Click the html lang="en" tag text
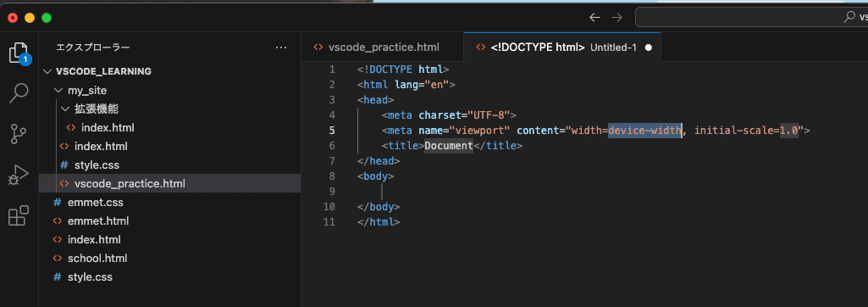Image resolution: width=868 pixels, height=307 pixels. point(406,85)
